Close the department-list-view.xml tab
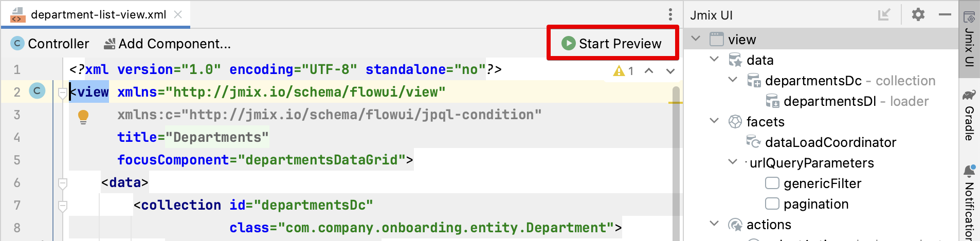980x241 pixels. (x=178, y=14)
